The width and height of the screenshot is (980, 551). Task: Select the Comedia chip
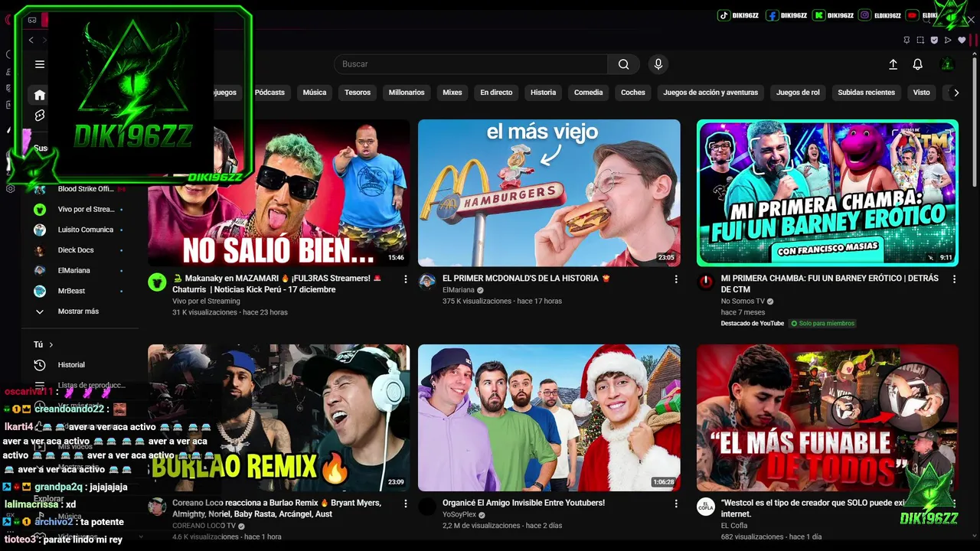point(589,93)
